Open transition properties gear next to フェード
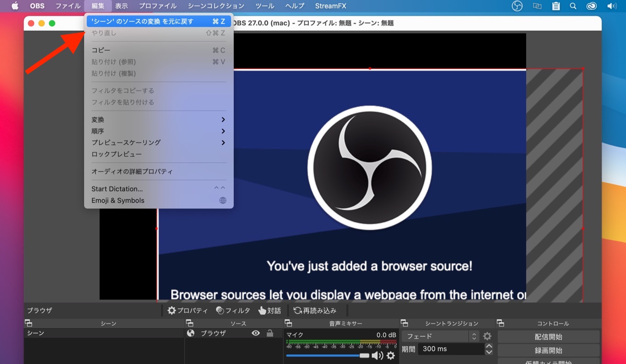 click(x=487, y=336)
